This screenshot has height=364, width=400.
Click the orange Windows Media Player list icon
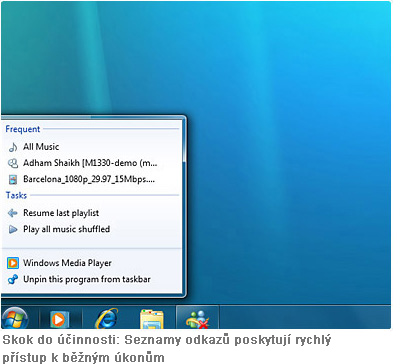point(13,263)
